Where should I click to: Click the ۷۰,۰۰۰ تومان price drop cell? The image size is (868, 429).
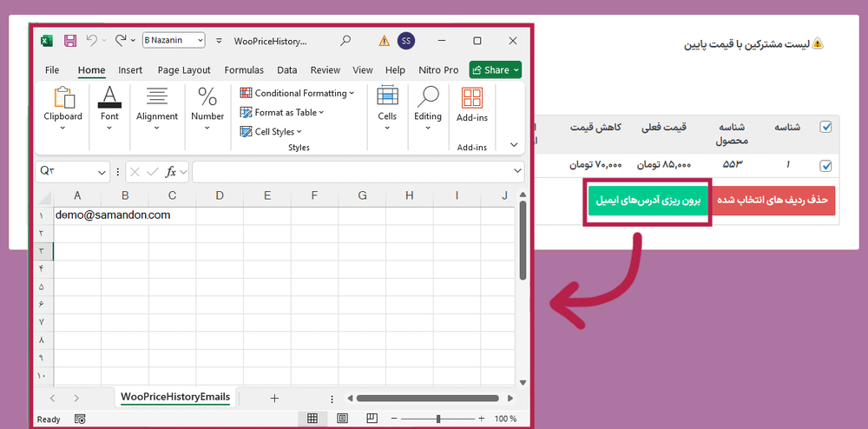tap(595, 164)
